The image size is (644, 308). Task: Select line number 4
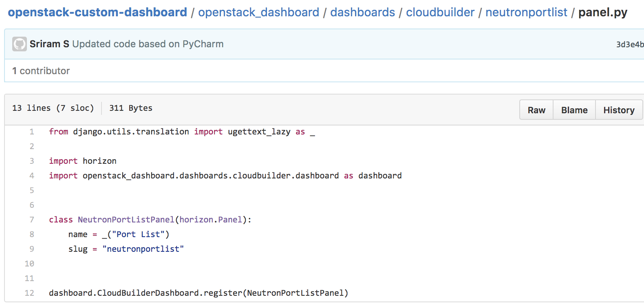point(32,176)
